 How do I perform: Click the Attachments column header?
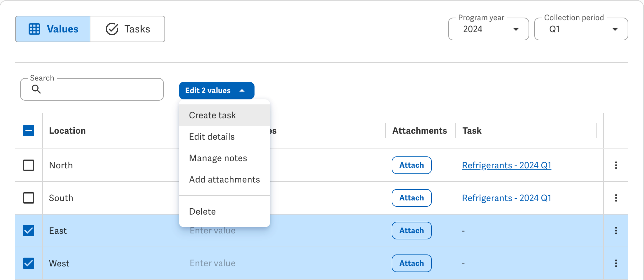(419, 130)
